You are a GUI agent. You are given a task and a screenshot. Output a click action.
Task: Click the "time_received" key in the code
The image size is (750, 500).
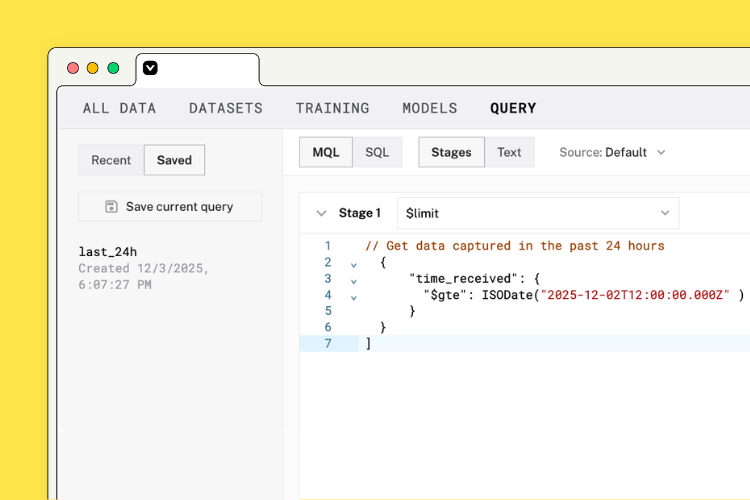pyautogui.click(x=463, y=278)
